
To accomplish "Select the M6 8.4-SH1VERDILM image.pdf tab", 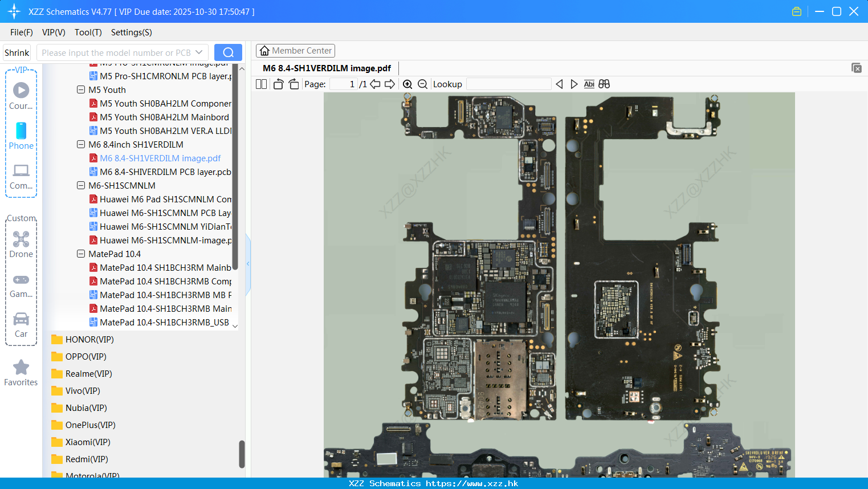I will click(x=327, y=68).
